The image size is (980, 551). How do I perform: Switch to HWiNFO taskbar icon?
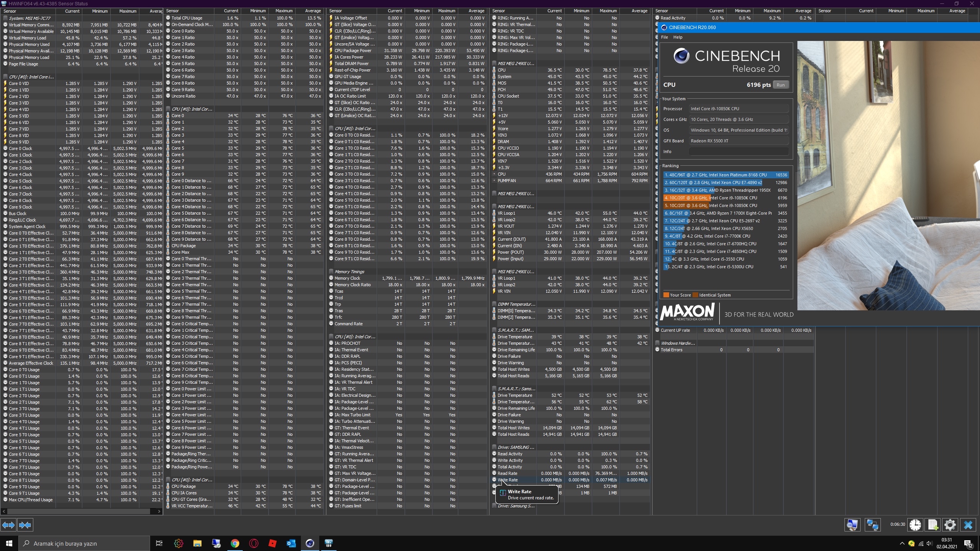click(x=328, y=543)
